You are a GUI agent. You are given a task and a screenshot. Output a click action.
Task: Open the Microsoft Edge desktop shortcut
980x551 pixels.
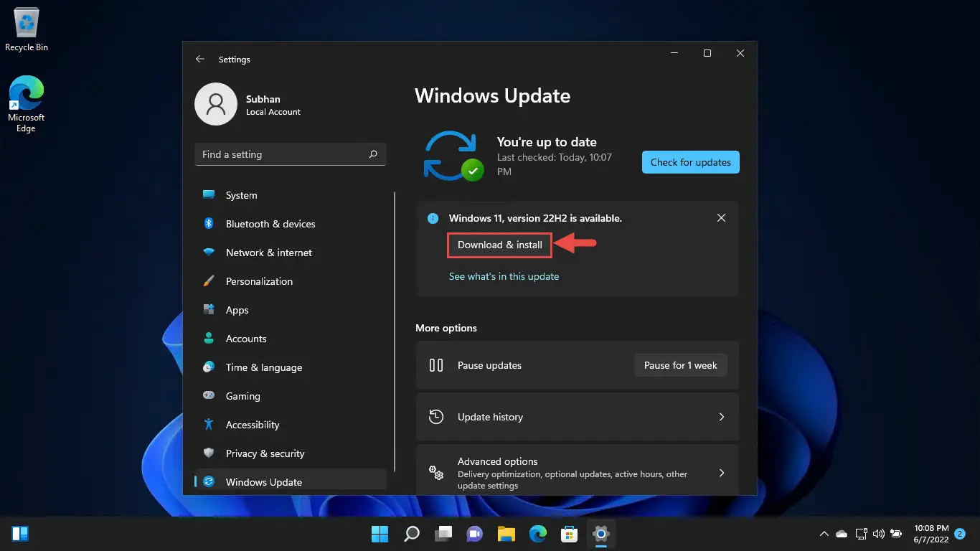coord(27,104)
